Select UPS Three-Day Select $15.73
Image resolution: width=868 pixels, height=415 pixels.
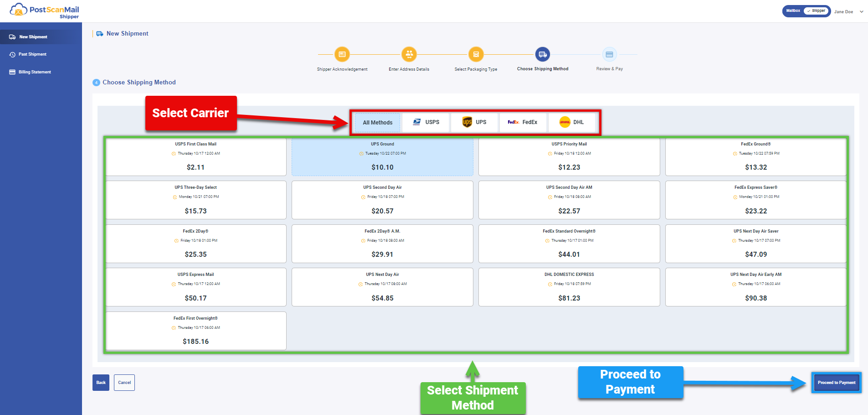tap(196, 200)
